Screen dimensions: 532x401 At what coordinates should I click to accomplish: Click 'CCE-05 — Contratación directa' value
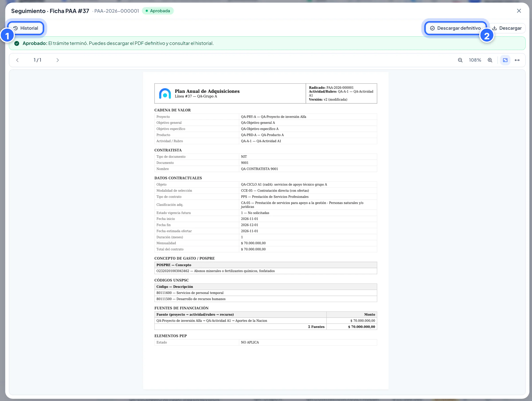275,190
